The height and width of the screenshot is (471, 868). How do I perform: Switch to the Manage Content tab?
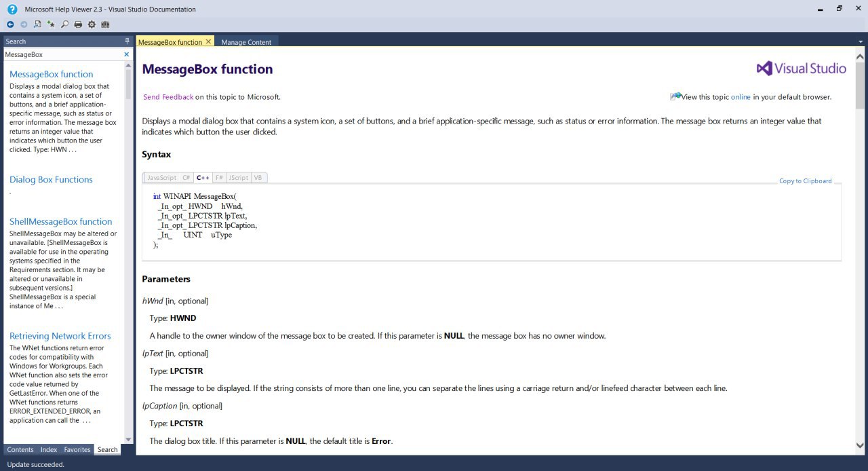click(x=246, y=42)
